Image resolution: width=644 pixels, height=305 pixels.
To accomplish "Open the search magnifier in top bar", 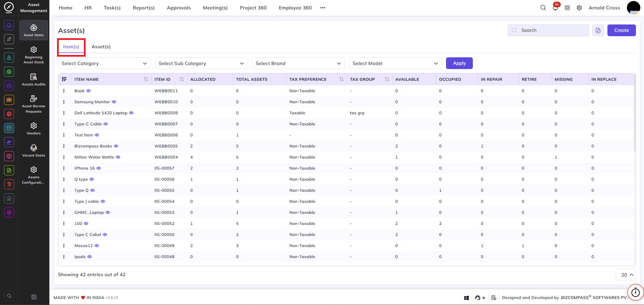I will coord(543,8).
